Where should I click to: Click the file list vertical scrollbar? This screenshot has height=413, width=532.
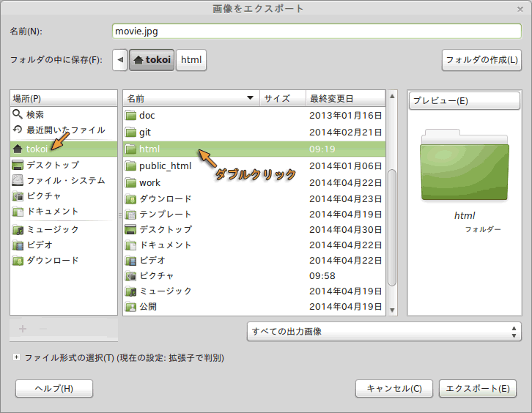pyautogui.click(x=392, y=227)
